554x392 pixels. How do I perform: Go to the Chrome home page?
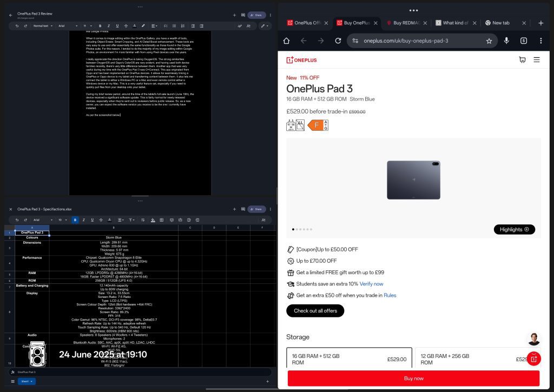(x=286, y=41)
